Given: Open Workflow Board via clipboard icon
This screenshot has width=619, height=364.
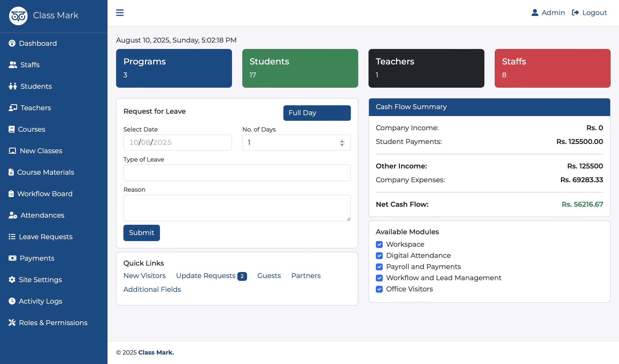Looking at the screenshot, I should point(11,194).
